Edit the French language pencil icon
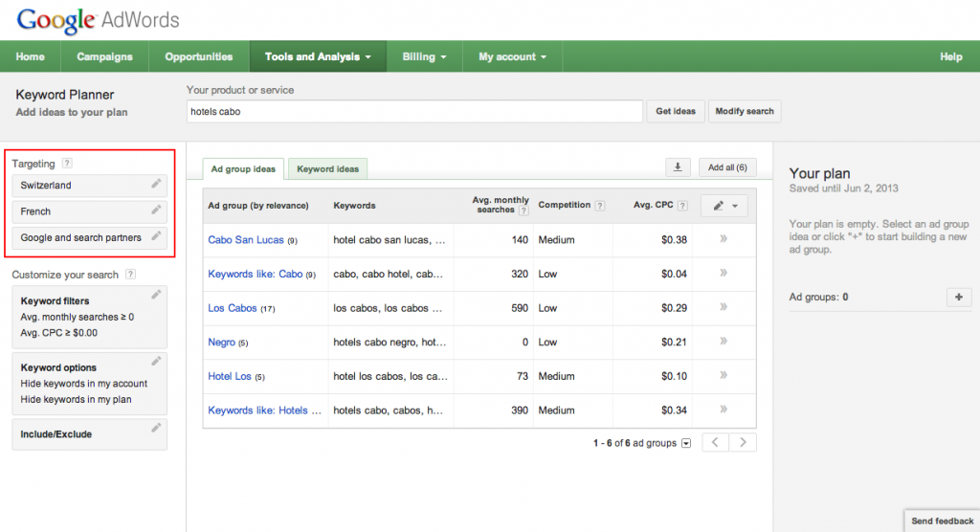The width and height of the screenshot is (980, 532). pos(156,211)
